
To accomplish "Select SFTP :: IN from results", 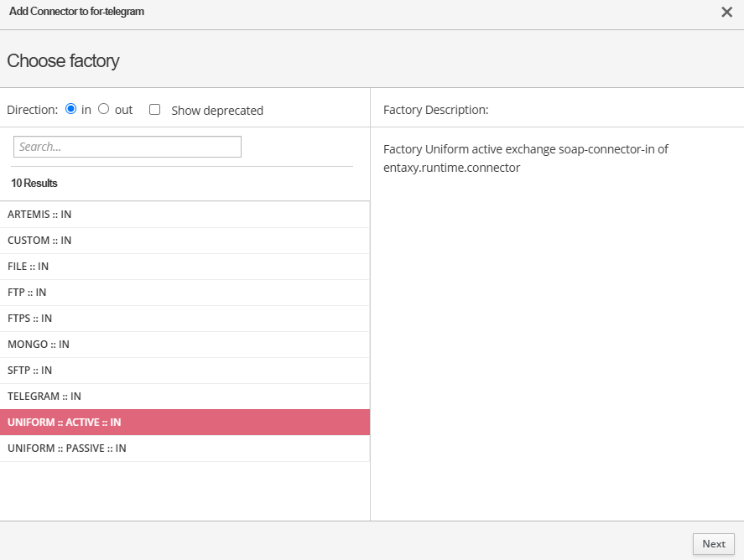I will [x=30, y=371].
